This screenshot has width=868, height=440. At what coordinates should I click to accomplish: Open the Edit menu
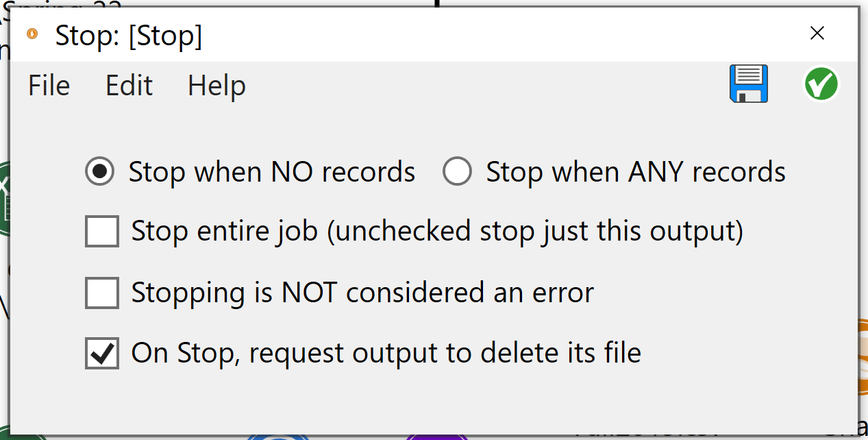[x=129, y=86]
